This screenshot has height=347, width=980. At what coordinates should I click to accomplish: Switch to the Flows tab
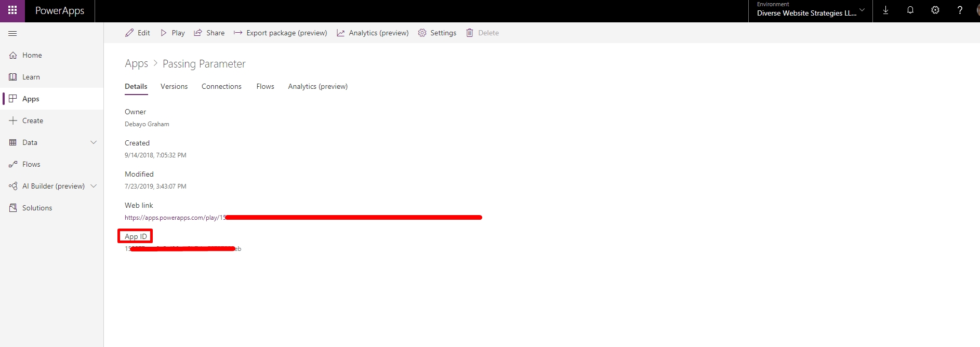(265, 86)
